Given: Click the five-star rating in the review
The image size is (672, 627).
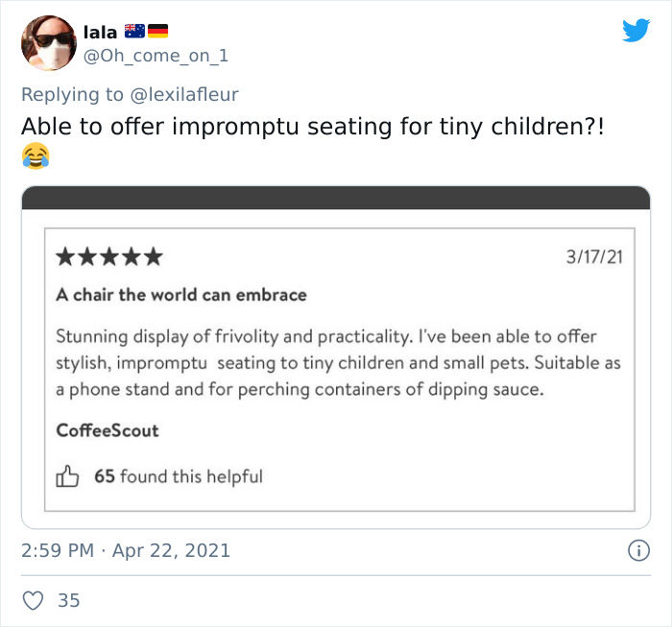Looking at the screenshot, I should click(x=109, y=257).
